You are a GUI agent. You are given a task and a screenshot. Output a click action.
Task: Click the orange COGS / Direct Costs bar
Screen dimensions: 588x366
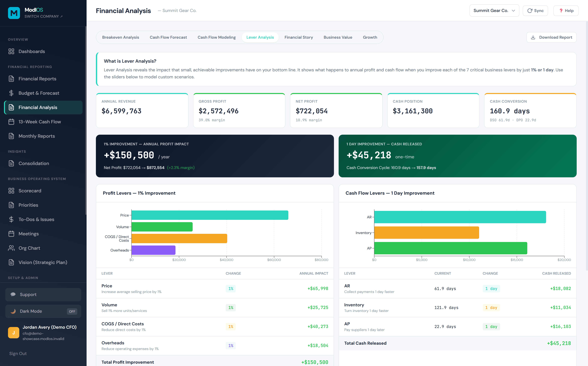[179, 238]
